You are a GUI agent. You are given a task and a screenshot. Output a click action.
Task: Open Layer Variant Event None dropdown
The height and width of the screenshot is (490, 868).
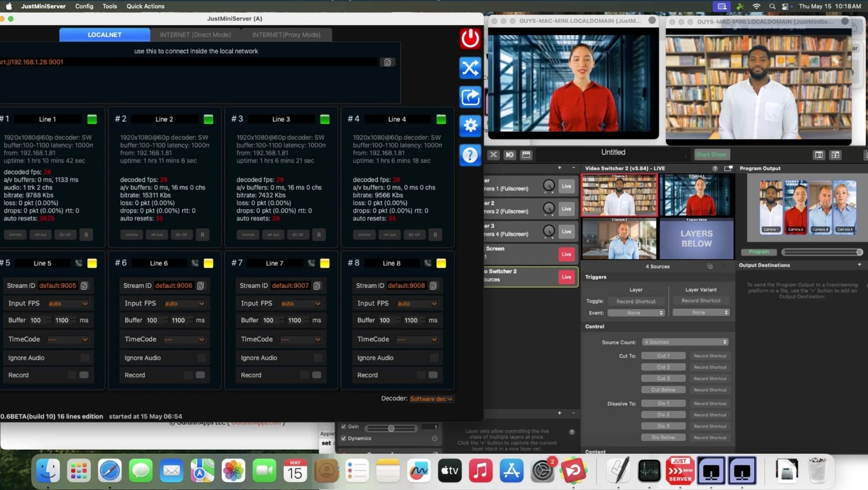(x=701, y=313)
